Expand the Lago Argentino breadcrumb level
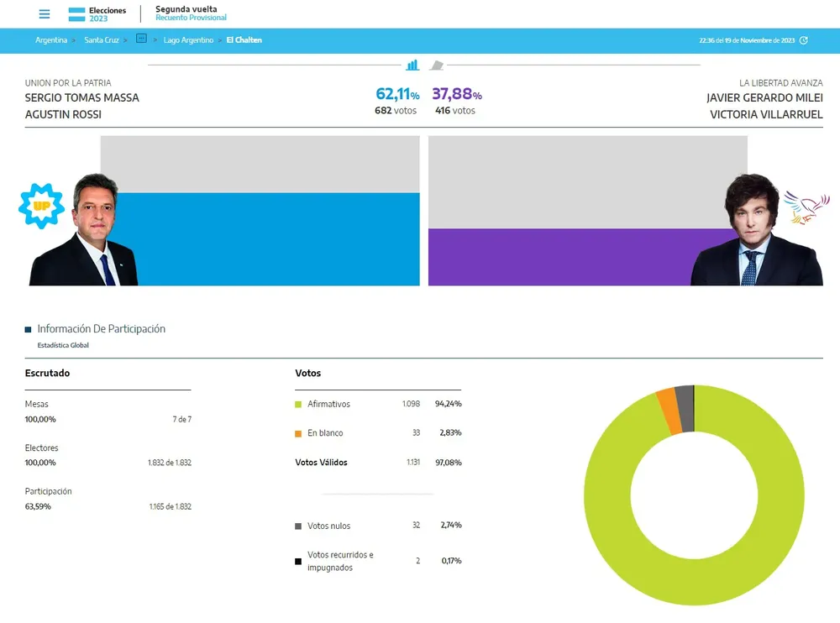The image size is (840, 623). pos(188,39)
